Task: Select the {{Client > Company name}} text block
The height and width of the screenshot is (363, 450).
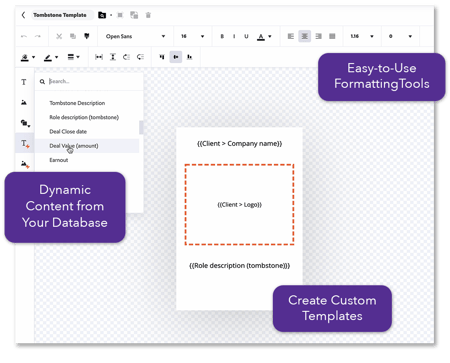Action: pos(240,144)
